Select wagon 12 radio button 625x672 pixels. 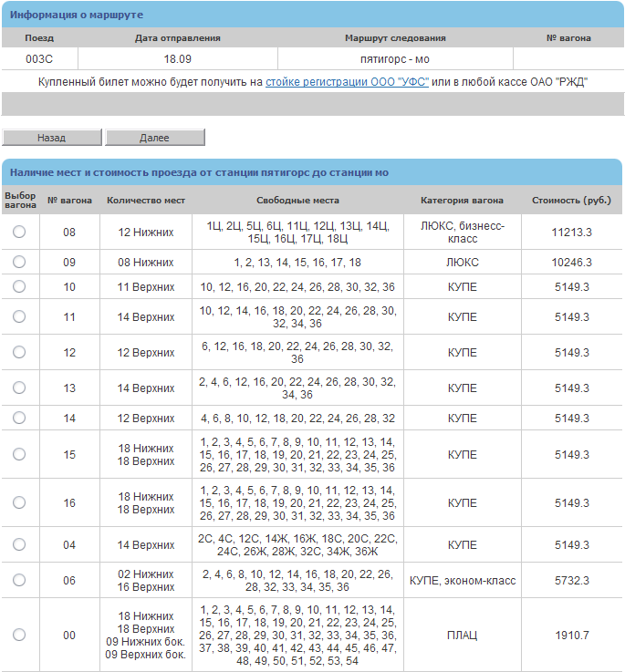(x=19, y=353)
